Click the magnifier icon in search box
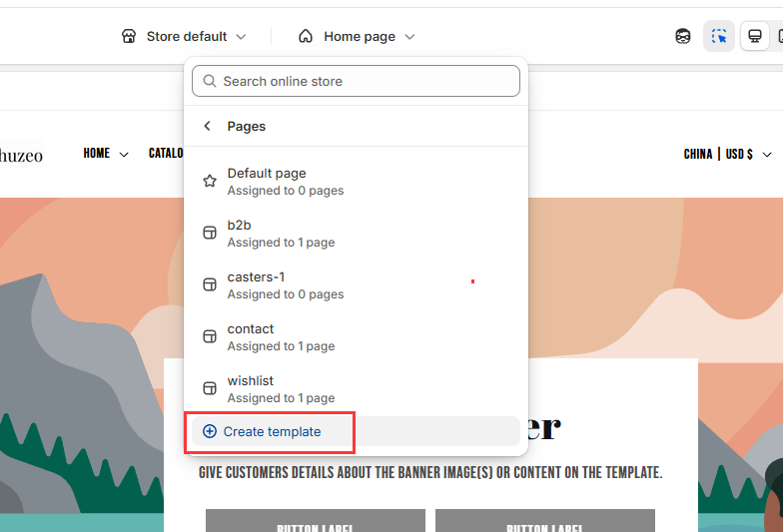The width and height of the screenshot is (783, 532). (210, 81)
